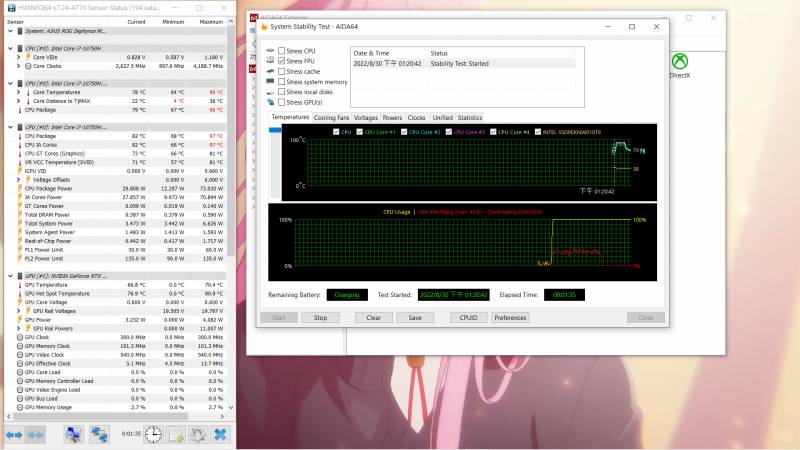The height and width of the screenshot is (450, 800).
Task: Click HWiNFO64 title bar app icon
Action: click(11, 8)
